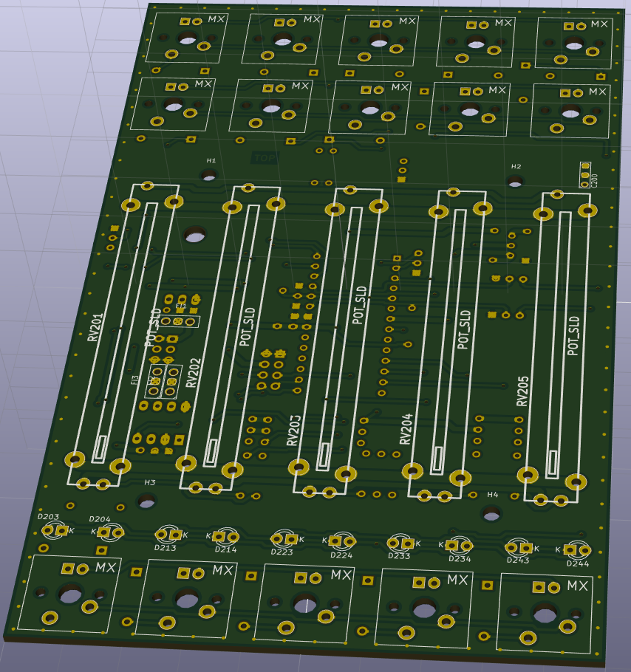The width and height of the screenshot is (631, 672).
Task: Click POT_SLD text right of RV205
Action: click(x=573, y=335)
